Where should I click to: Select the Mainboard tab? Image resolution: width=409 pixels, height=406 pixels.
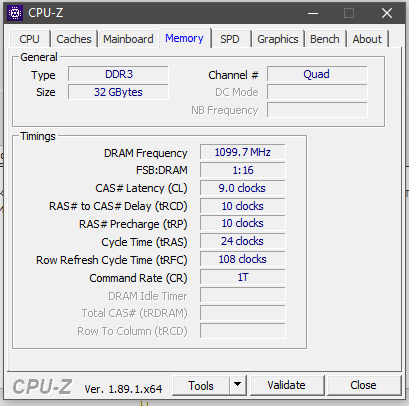point(128,39)
